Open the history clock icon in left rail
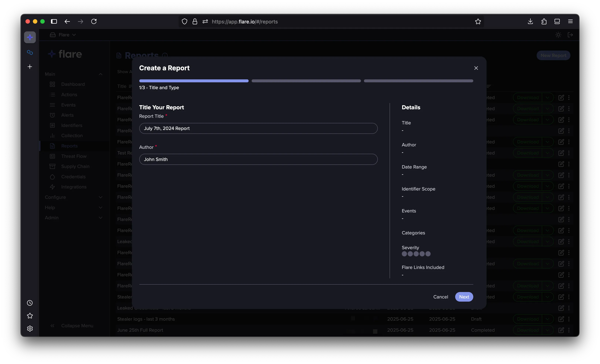Viewport: 600px width, 364px height. (30, 303)
